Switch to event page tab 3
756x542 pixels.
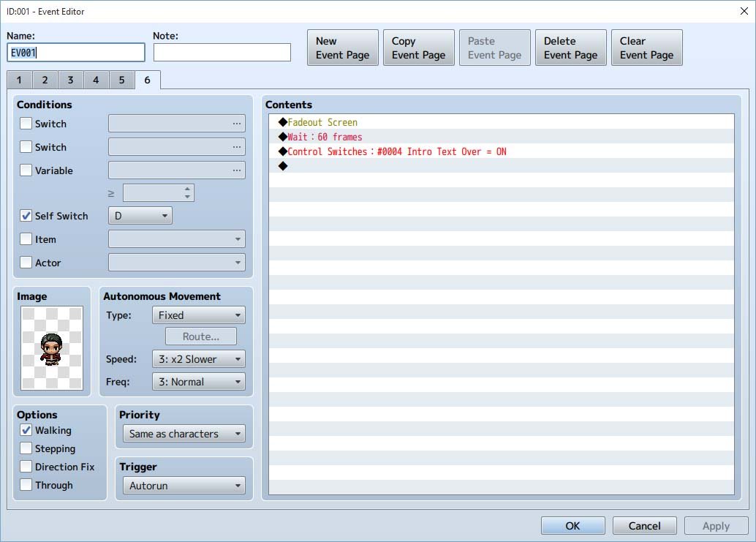coord(70,80)
